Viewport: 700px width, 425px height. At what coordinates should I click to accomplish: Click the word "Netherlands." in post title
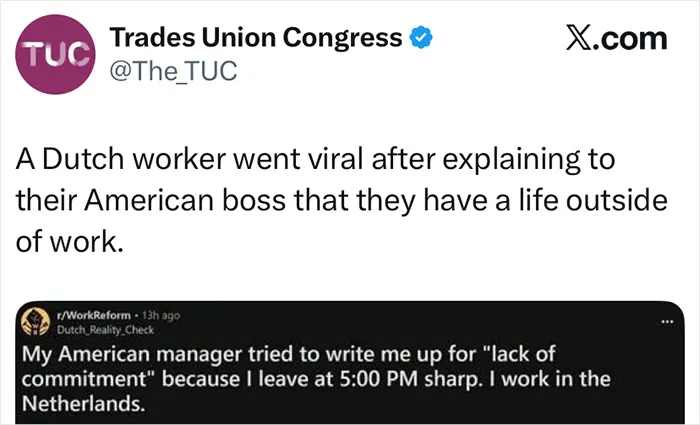(83, 404)
